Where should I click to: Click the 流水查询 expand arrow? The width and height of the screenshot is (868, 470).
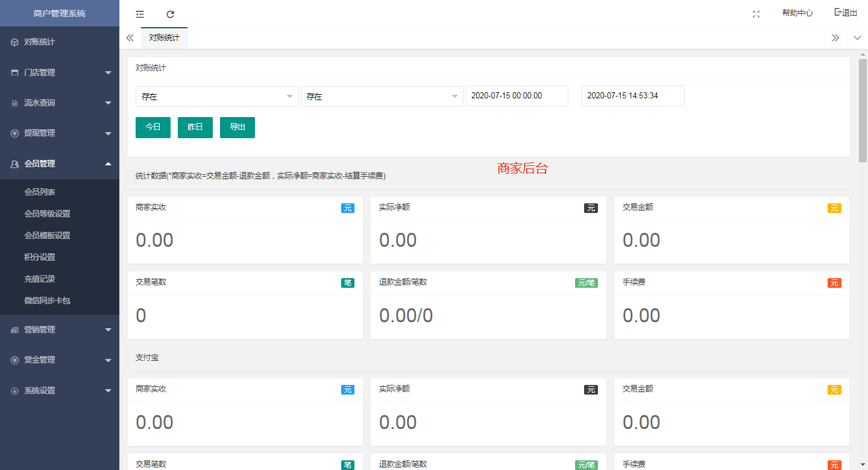point(108,103)
